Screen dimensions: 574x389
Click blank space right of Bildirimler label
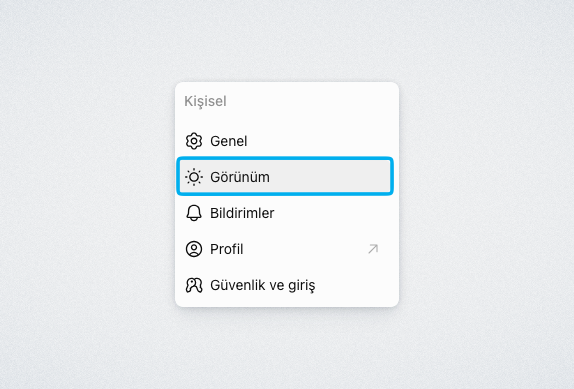click(331, 213)
